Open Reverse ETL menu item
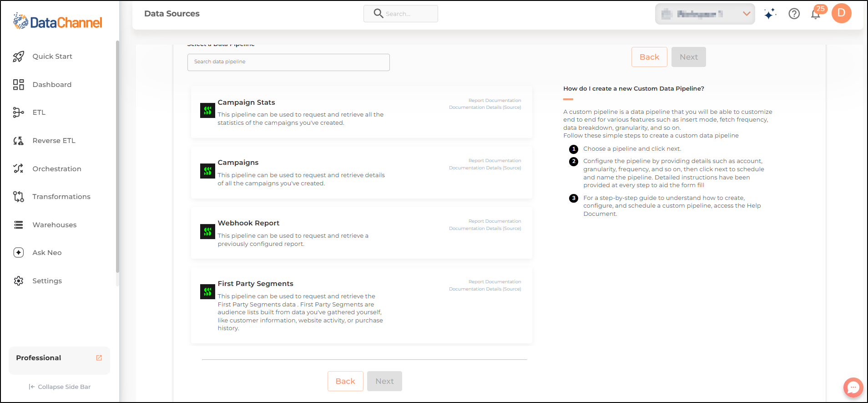This screenshot has height=403, width=868. [x=54, y=141]
